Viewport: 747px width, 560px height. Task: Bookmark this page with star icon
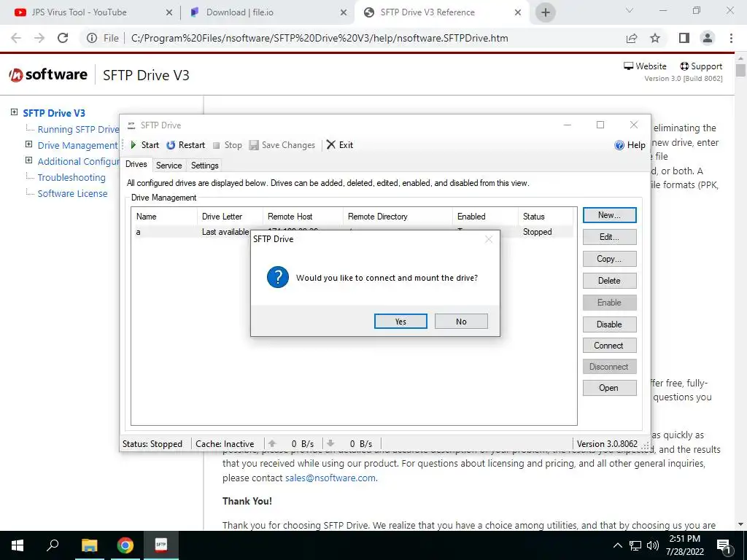656,38
